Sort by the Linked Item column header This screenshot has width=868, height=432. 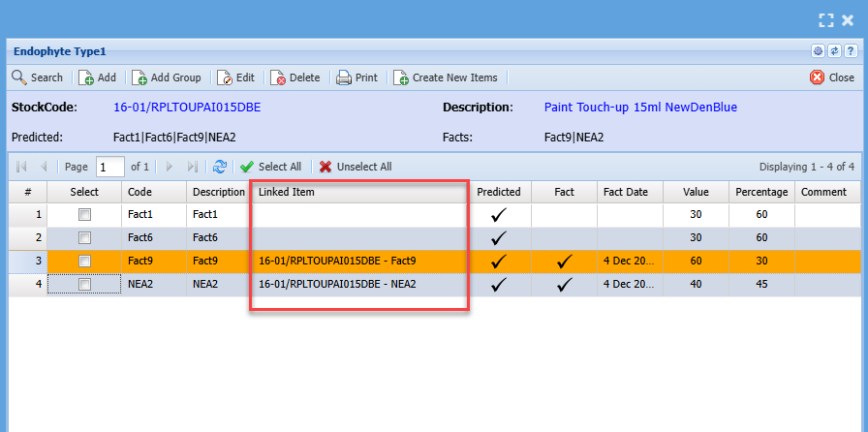pyautogui.click(x=358, y=192)
